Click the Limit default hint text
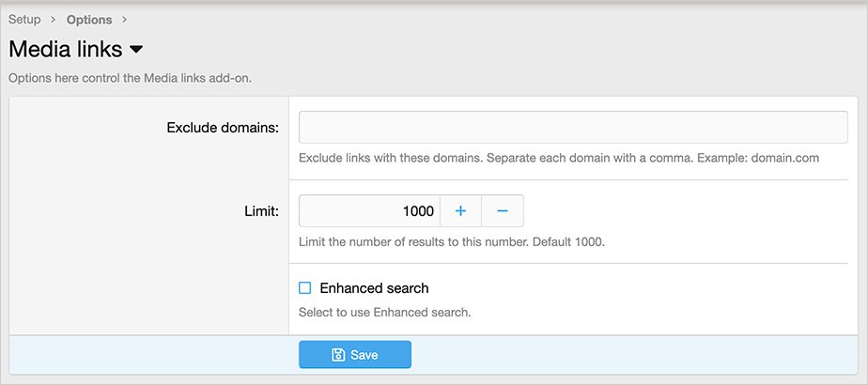The width and height of the screenshot is (868, 385). [451, 241]
